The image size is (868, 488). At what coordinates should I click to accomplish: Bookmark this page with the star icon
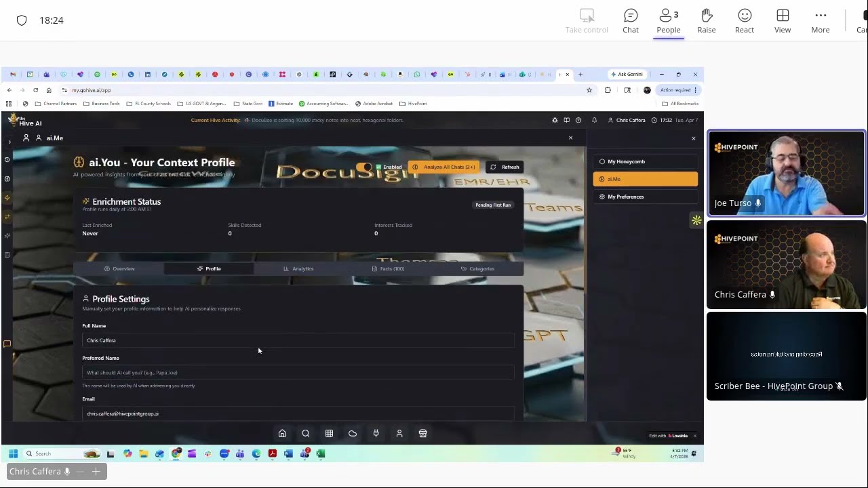tap(589, 90)
